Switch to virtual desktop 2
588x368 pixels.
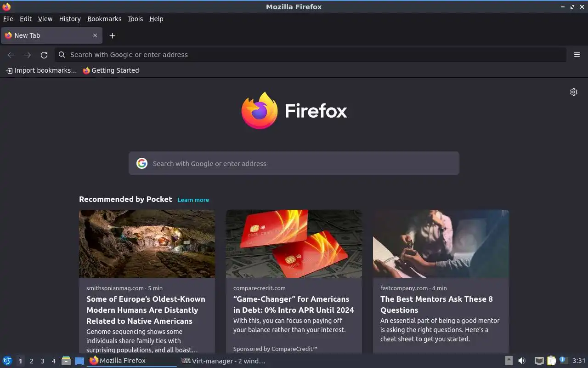click(x=31, y=361)
